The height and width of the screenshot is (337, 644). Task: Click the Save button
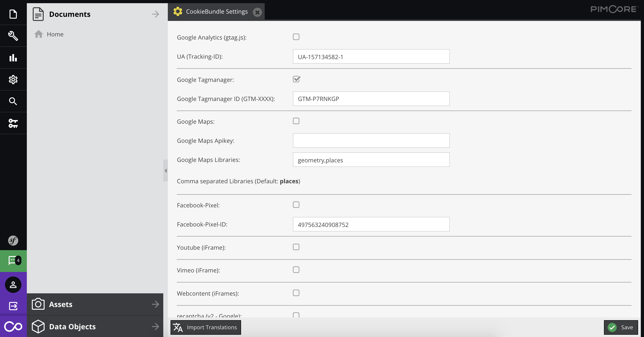[x=621, y=327]
